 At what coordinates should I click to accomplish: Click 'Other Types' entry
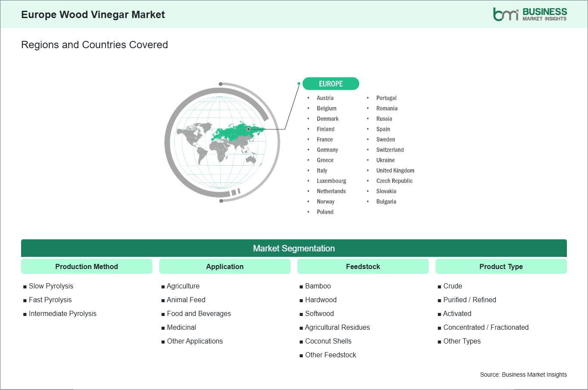tap(462, 341)
